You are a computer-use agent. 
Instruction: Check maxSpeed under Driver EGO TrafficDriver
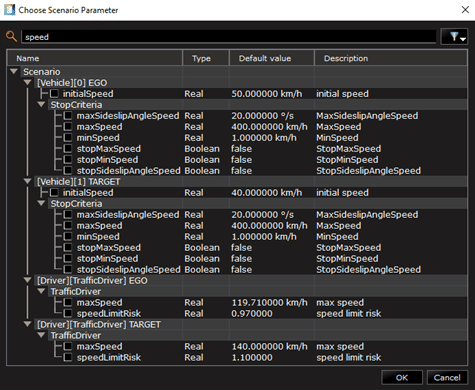pos(68,302)
